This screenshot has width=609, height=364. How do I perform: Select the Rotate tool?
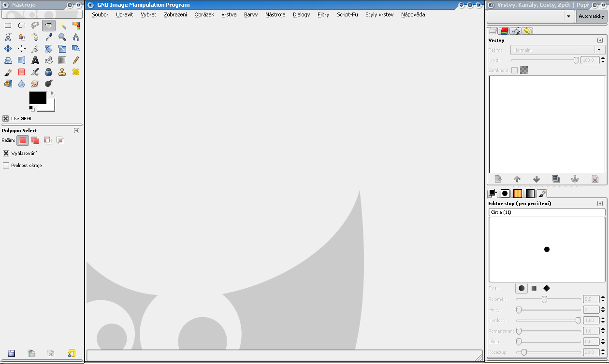(x=49, y=49)
